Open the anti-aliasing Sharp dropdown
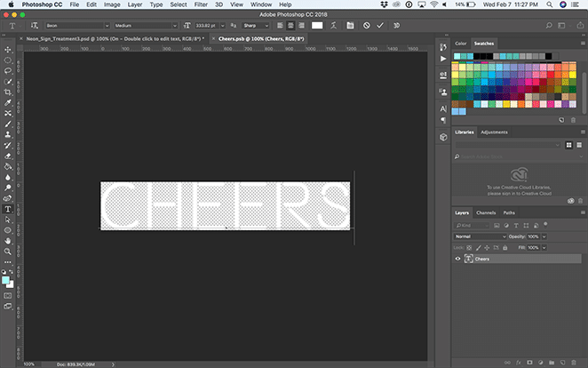 point(256,25)
